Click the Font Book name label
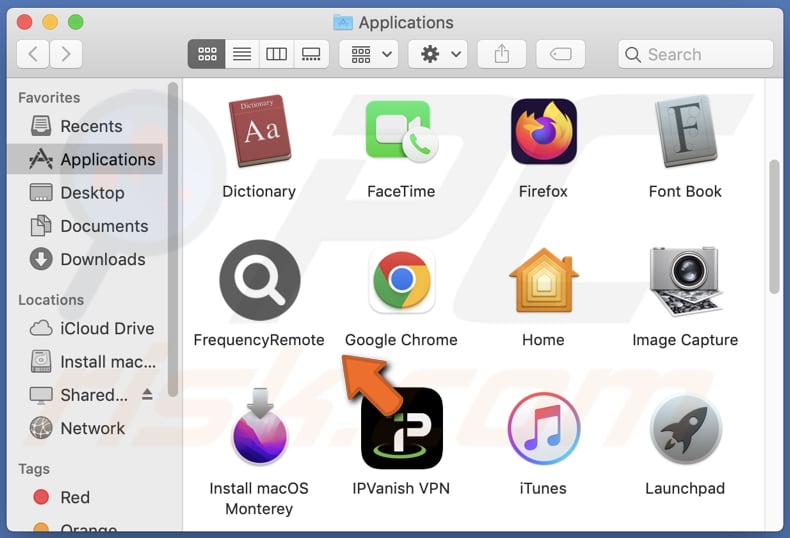The image size is (790, 538). (685, 191)
